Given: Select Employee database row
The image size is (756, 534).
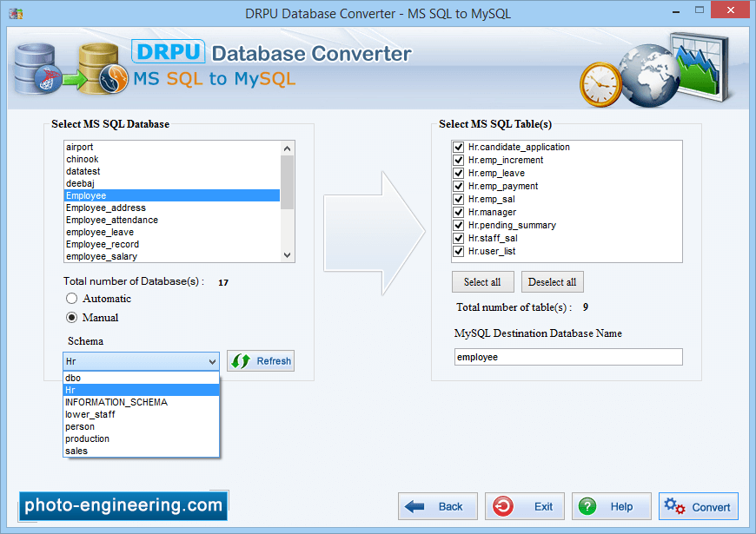Looking at the screenshot, I should pyautogui.click(x=172, y=195).
